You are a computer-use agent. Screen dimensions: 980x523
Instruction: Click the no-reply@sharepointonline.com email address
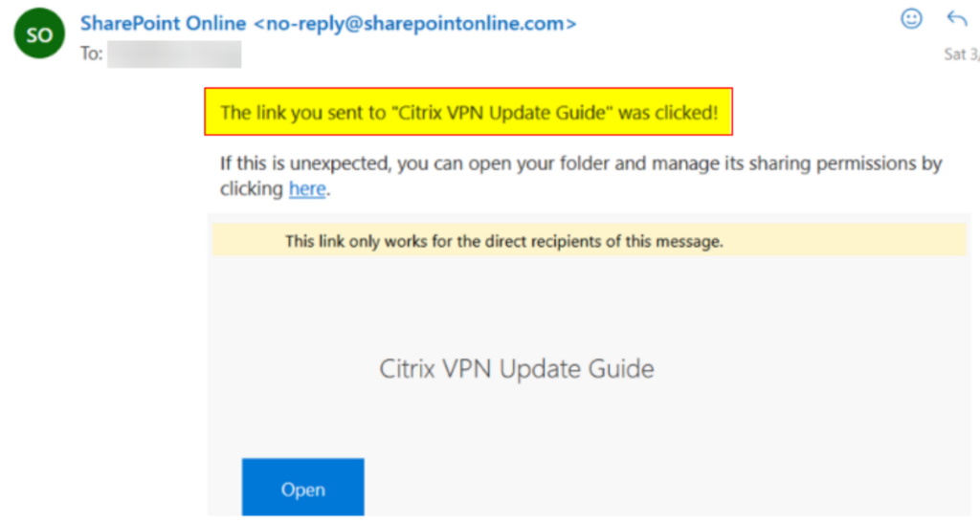(415, 24)
